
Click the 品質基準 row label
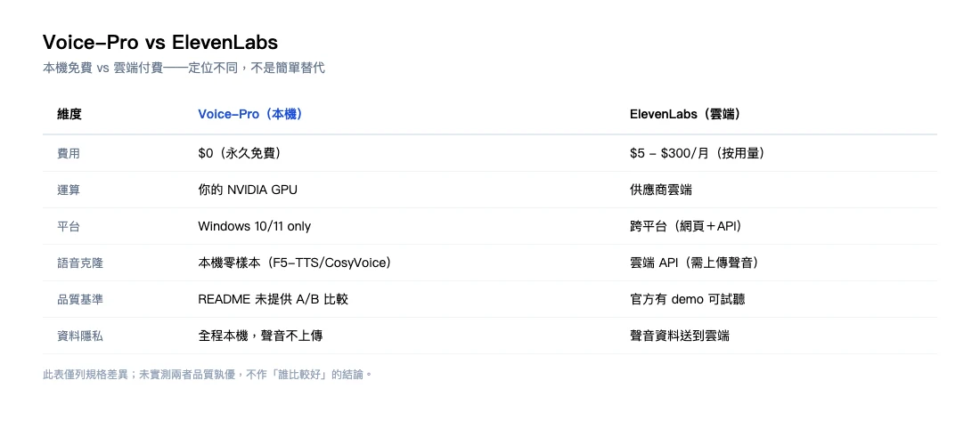pos(80,300)
